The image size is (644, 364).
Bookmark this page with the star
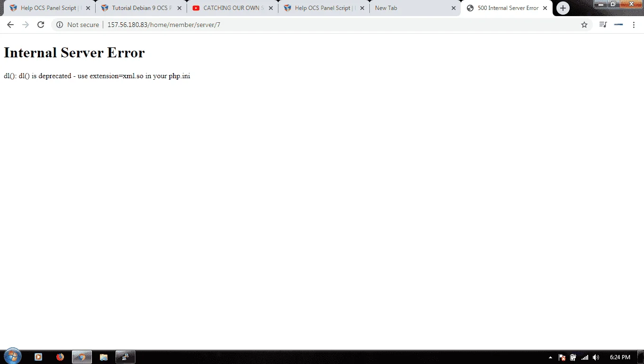pyautogui.click(x=584, y=25)
